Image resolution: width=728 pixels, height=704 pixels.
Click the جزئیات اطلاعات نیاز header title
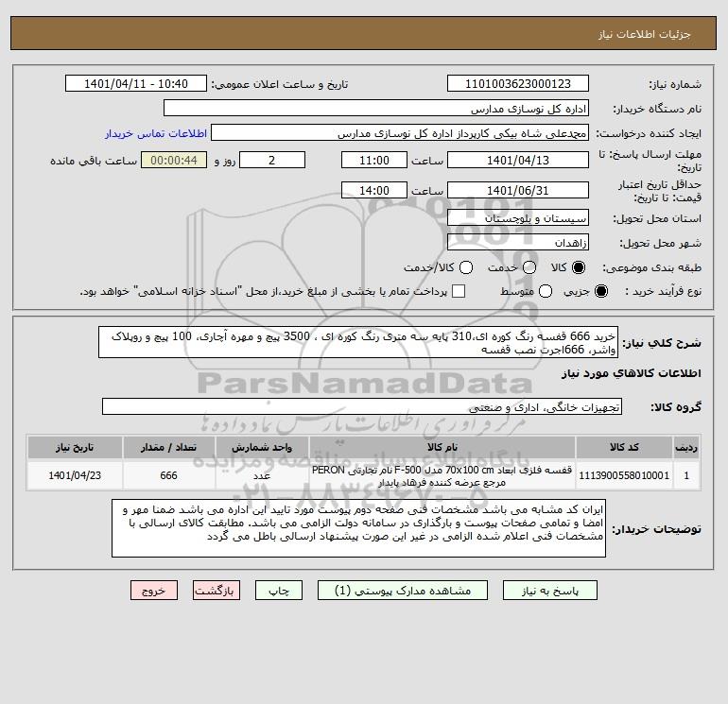(645, 34)
